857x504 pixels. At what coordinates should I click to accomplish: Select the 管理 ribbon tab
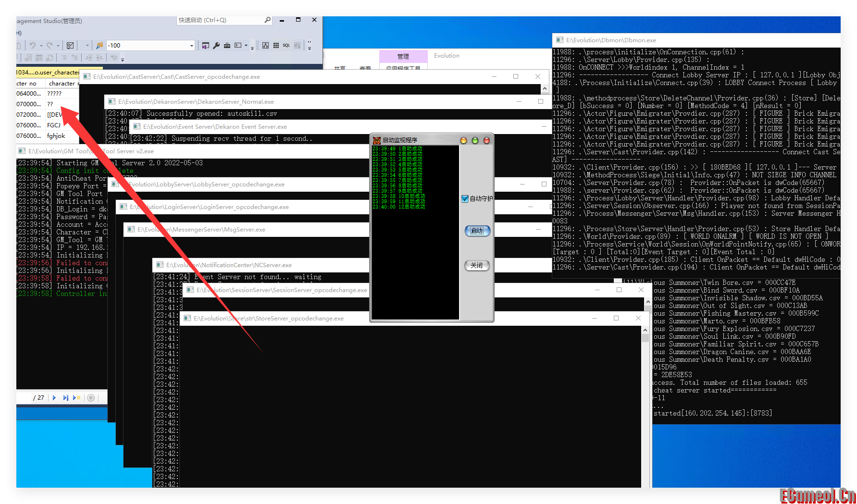[x=403, y=56]
